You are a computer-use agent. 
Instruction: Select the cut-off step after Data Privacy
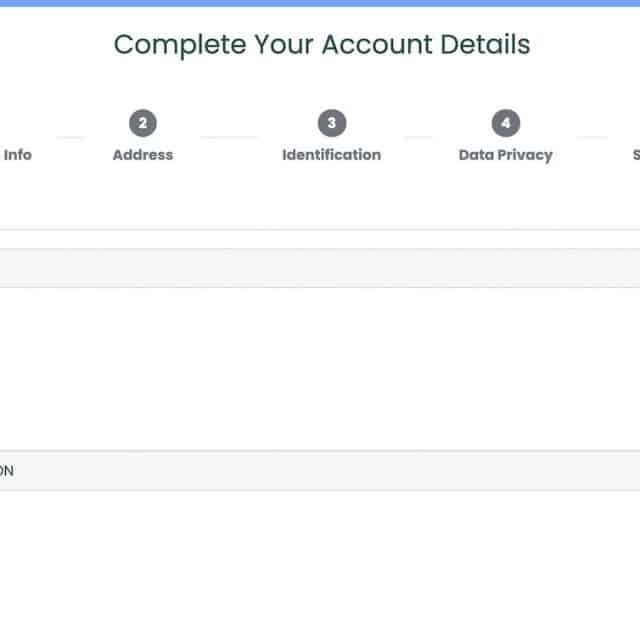pyautogui.click(x=635, y=155)
